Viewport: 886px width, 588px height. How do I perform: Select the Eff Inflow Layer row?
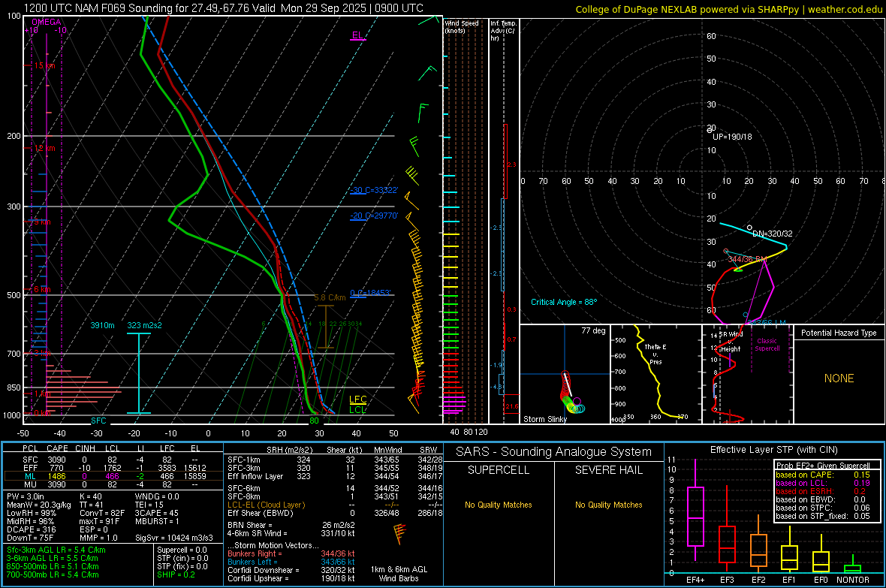(335, 476)
